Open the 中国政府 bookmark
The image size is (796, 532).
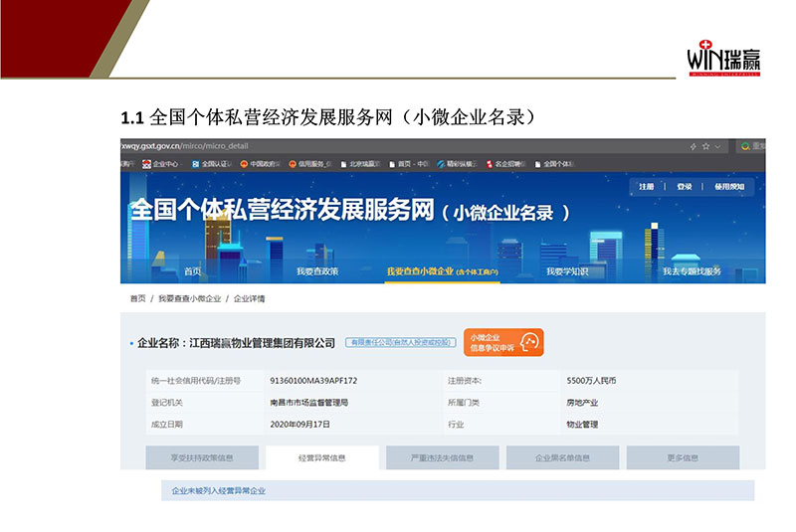coord(260,164)
